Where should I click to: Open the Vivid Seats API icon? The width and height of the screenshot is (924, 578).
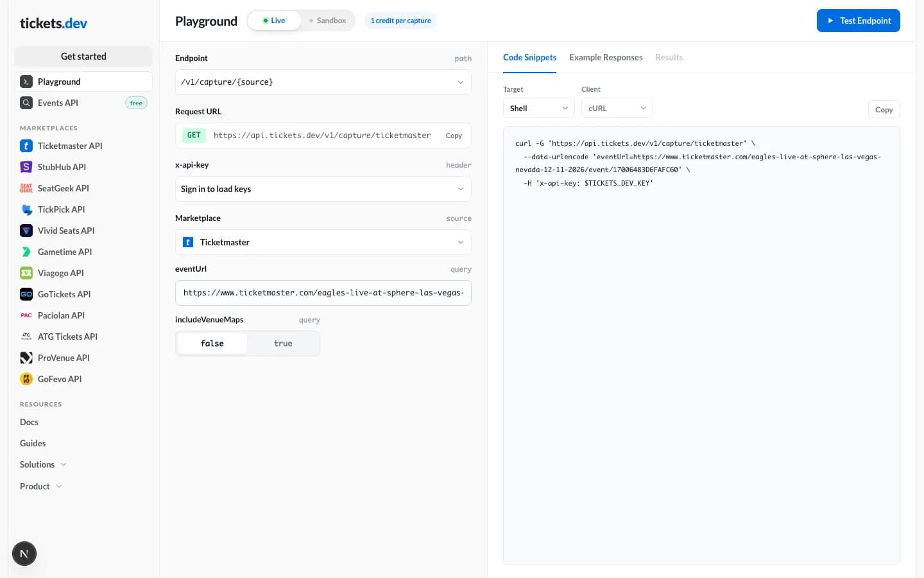coord(26,231)
